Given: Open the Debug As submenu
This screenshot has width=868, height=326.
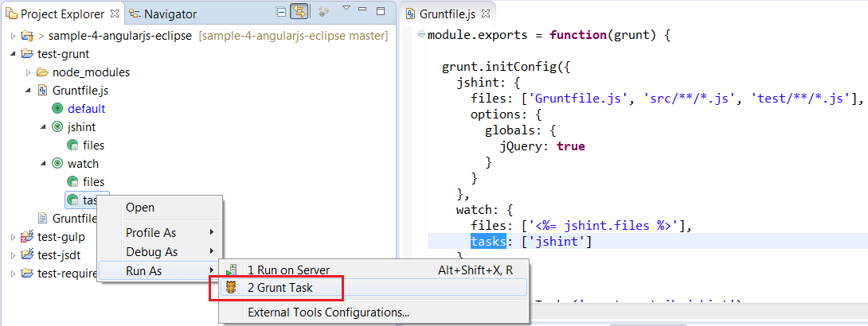Looking at the screenshot, I should pos(152,252).
